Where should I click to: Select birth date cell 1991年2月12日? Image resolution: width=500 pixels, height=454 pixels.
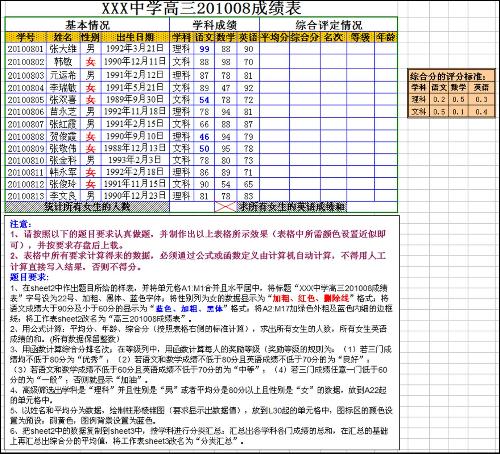135,75
